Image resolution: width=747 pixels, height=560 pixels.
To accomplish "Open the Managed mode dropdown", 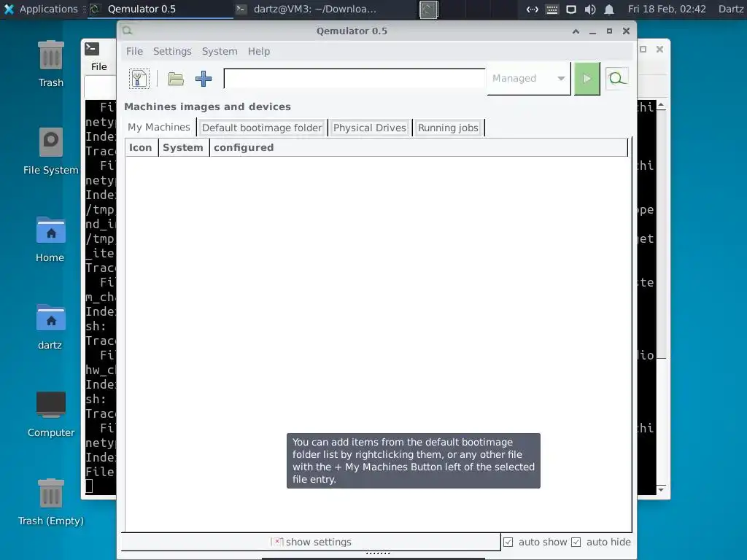I will coord(528,79).
